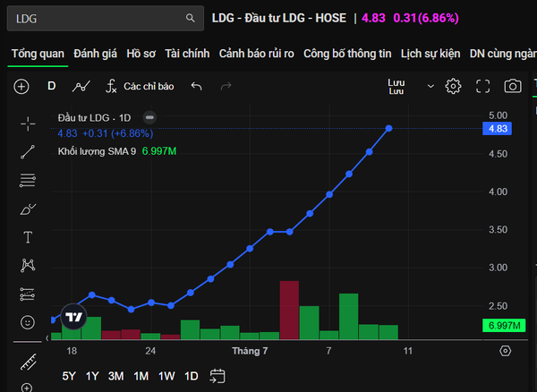Screen dimensions: 537x392
Task: Open time axis settings hexagon icon
Action: pos(505,351)
